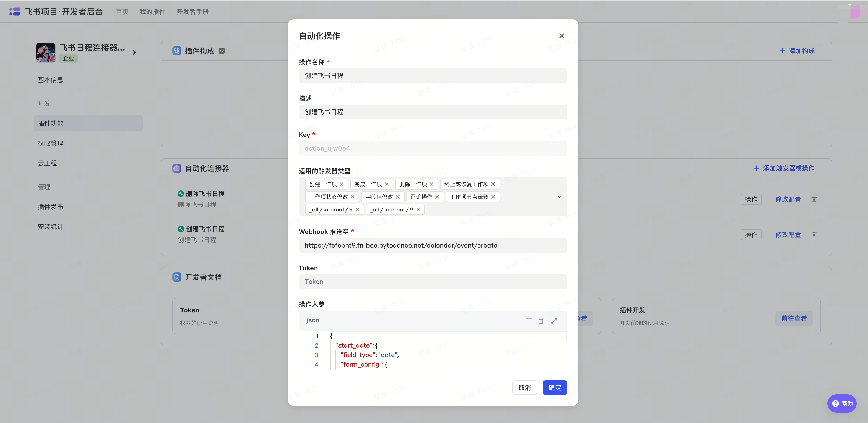The image size is (868, 423).
Task: Focus the 描述 input field
Action: click(x=433, y=112)
